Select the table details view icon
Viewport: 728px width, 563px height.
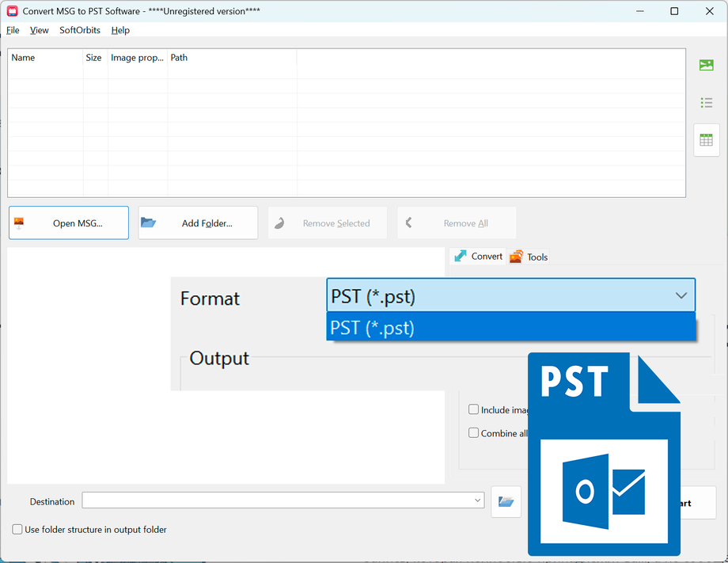click(x=706, y=140)
